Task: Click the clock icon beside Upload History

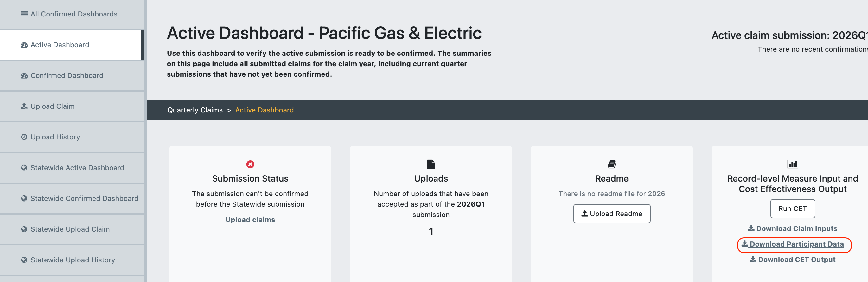Action: click(x=24, y=137)
